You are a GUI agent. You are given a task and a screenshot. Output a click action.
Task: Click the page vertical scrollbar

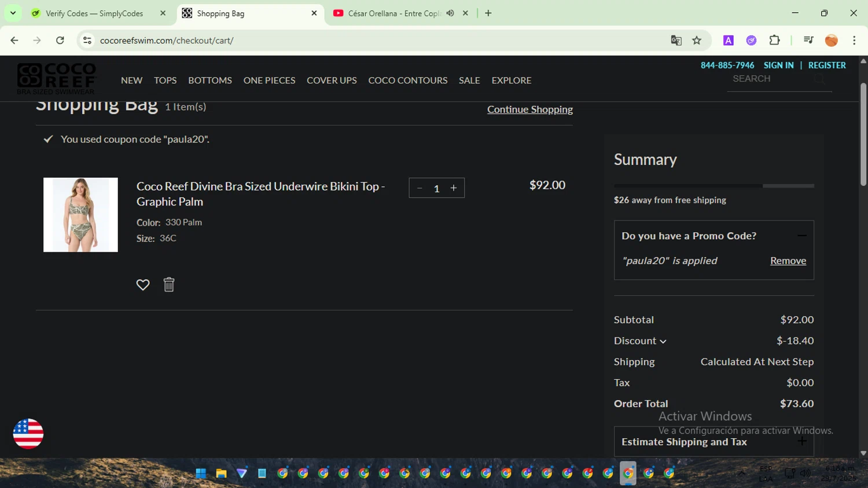[x=863, y=134]
